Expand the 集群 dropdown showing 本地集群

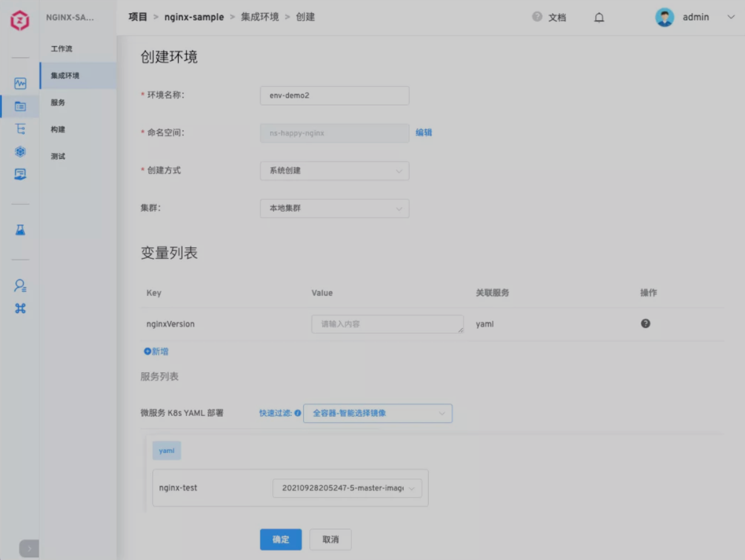tap(334, 208)
